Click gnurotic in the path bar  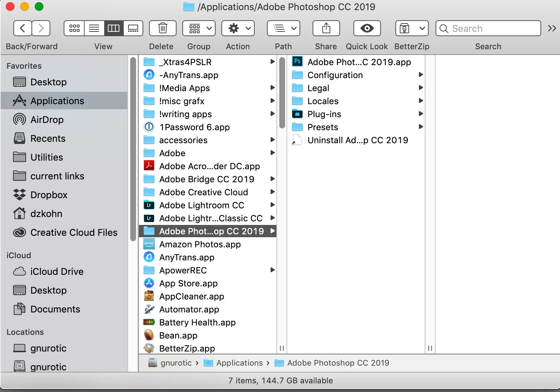coord(170,363)
